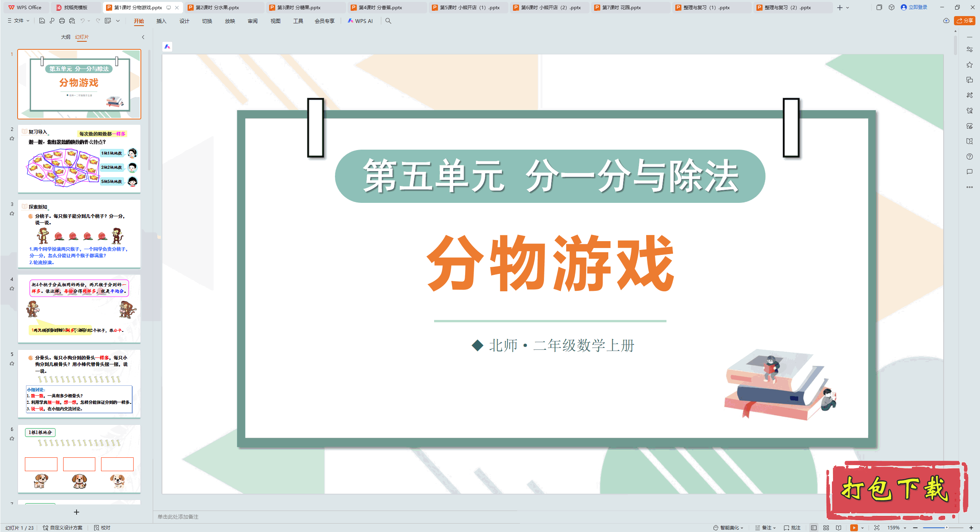Click the WPS AI floating icon above slide

(x=167, y=47)
